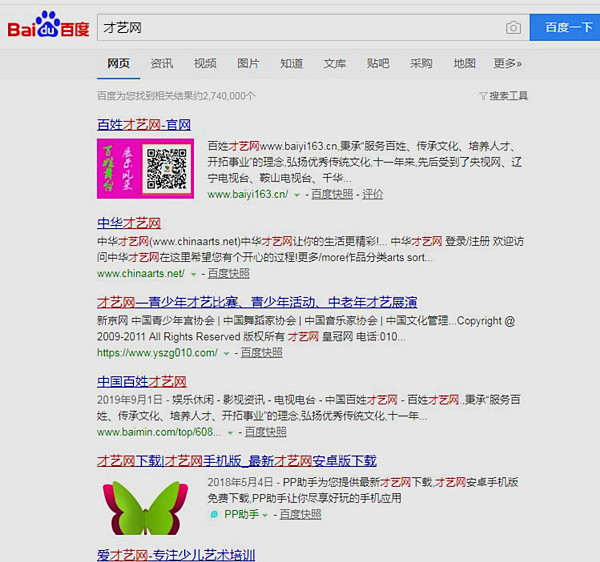The height and width of the screenshot is (562, 600).
Task: Expand dropdown arrow next to yszg010.com URL
Action: [x=227, y=353]
